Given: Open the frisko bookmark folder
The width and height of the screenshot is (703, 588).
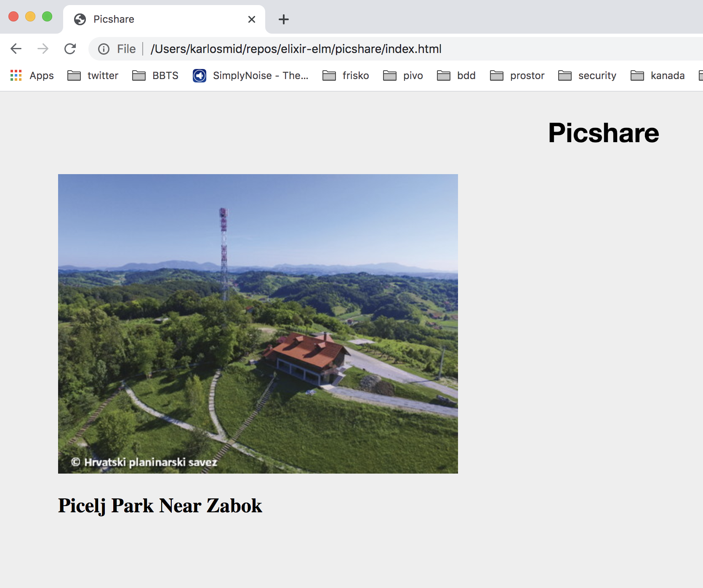Looking at the screenshot, I should (x=346, y=76).
